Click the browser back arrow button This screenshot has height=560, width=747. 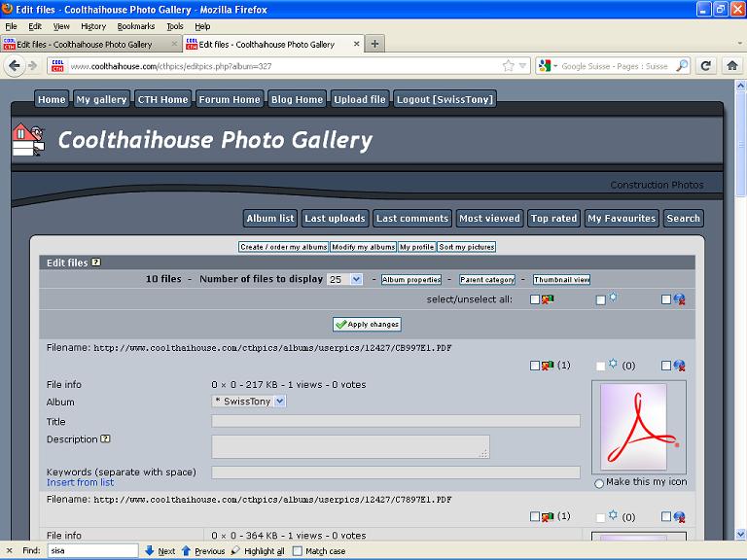[14, 65]
